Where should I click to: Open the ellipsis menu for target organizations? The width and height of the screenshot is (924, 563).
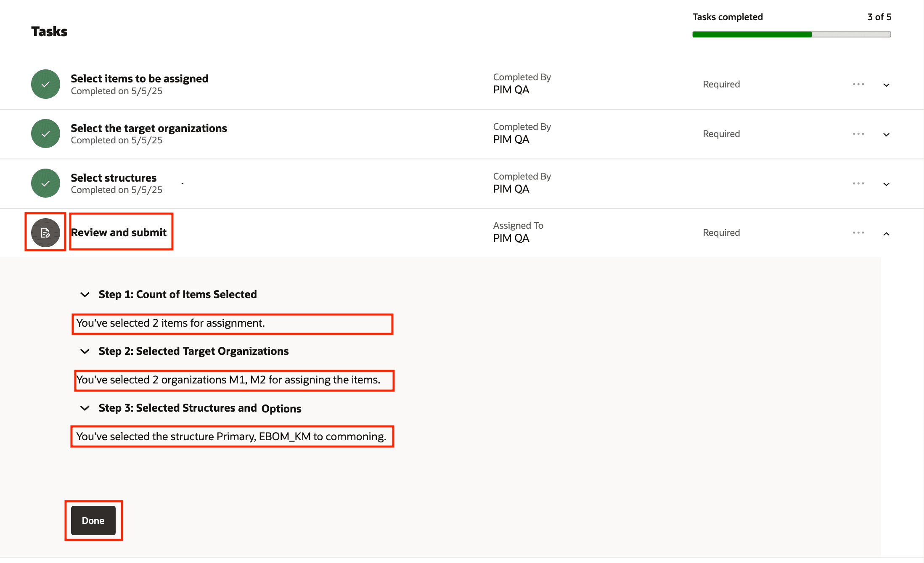[858, 134]
